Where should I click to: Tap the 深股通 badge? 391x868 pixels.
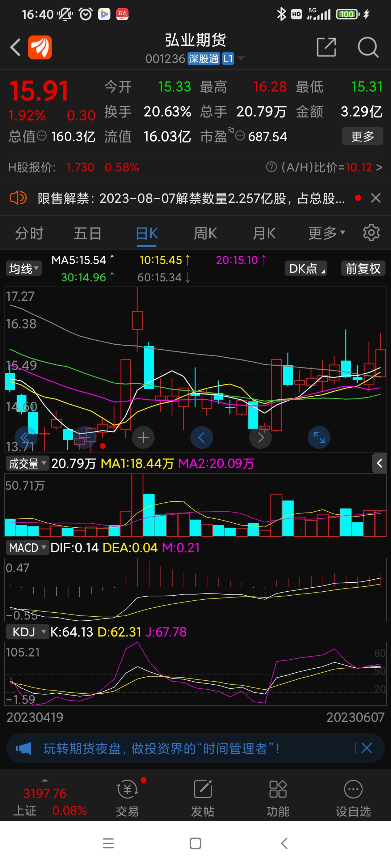pyautogui.click(x=204, y=59)
